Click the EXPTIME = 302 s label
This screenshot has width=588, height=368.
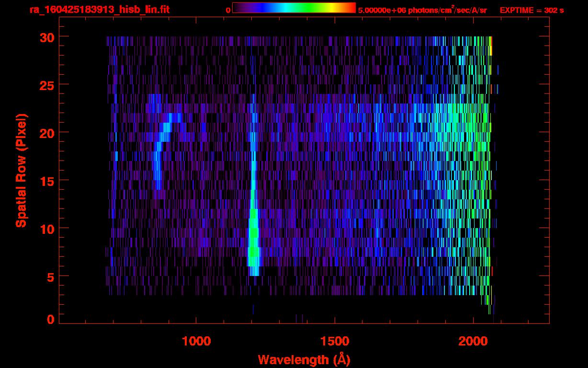(531, 10)
